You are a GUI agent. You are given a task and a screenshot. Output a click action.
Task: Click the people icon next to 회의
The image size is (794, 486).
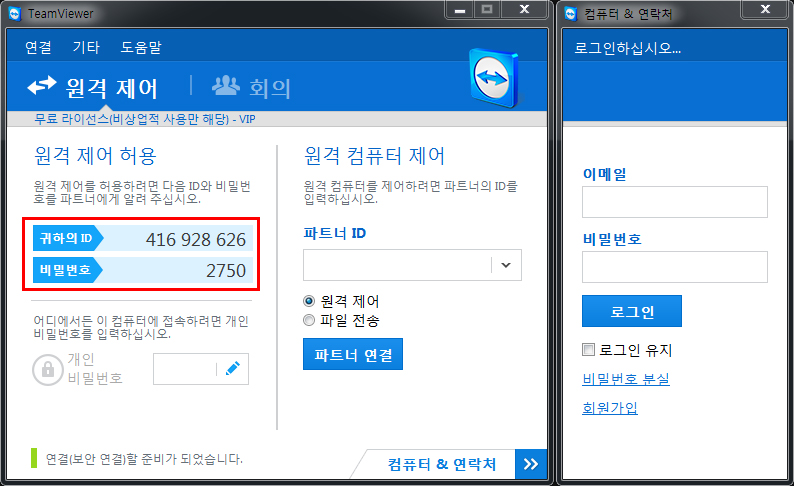pyautogui.click(x=225, y=86)
